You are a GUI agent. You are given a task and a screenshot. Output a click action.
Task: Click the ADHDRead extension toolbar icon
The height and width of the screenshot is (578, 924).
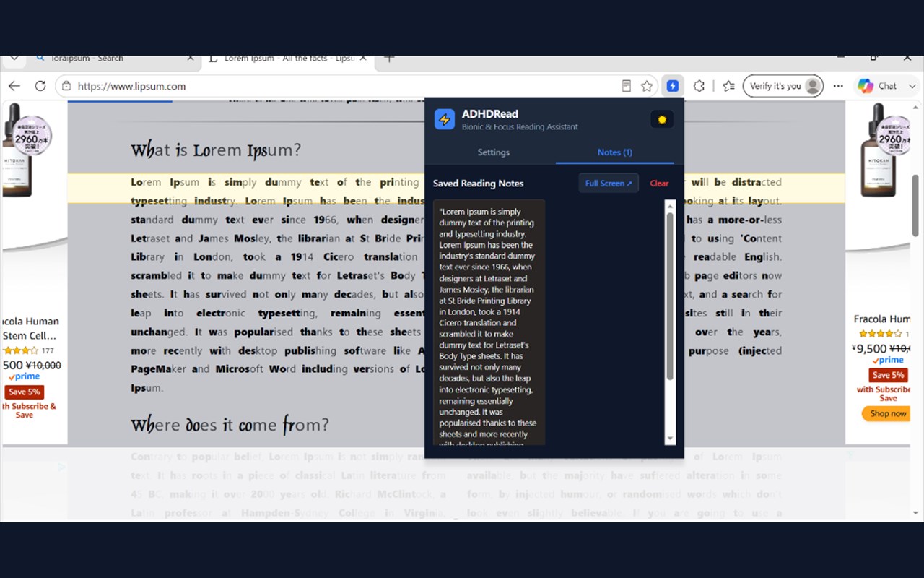(673, 86)
